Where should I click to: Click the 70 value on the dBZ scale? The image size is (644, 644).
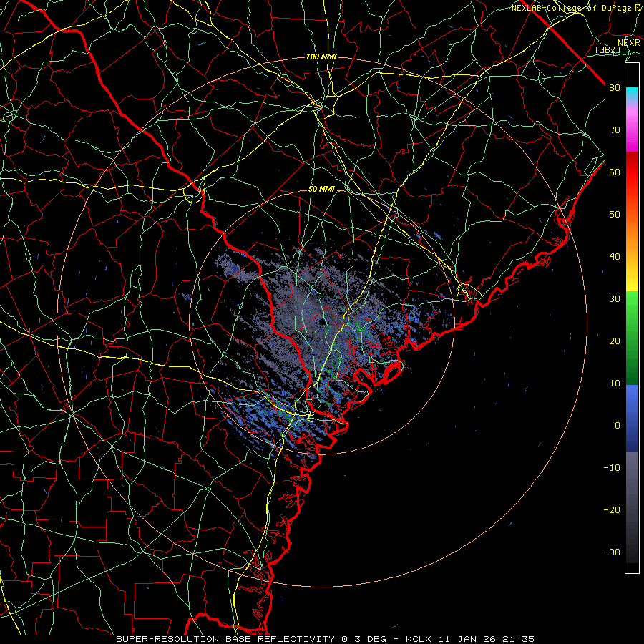(x=615, y=130)
